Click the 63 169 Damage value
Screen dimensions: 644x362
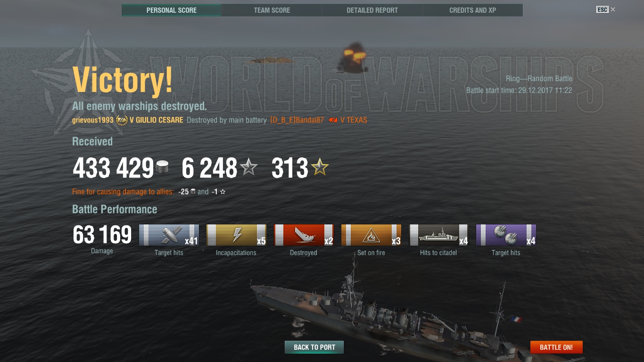[102, 235]
